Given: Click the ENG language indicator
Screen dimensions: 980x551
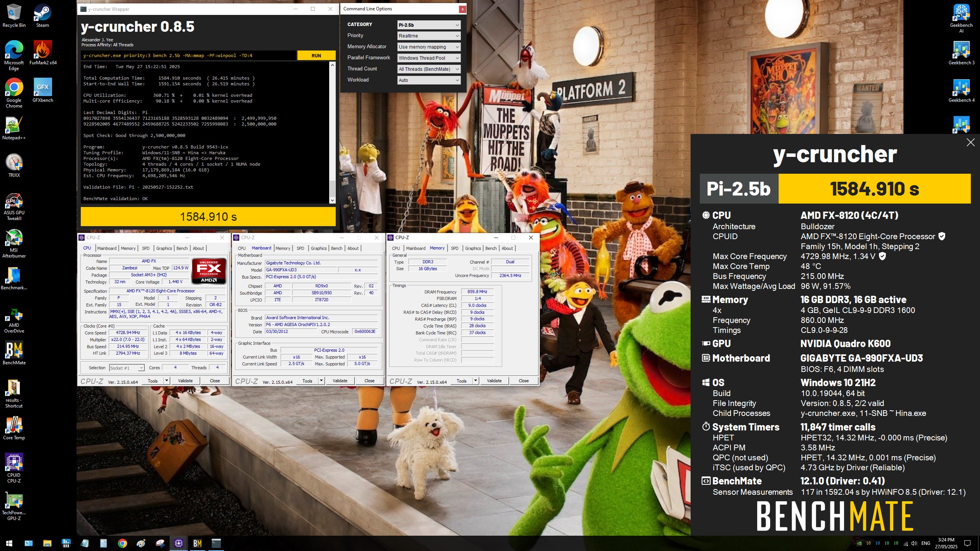Looking at the screenshot, I should (926, 543).
